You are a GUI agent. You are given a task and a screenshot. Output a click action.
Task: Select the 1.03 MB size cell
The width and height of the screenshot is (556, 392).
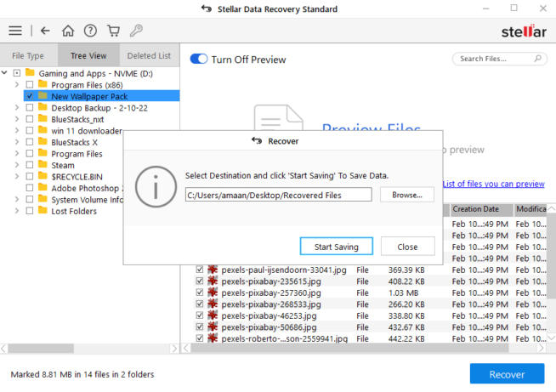(403, 293)
